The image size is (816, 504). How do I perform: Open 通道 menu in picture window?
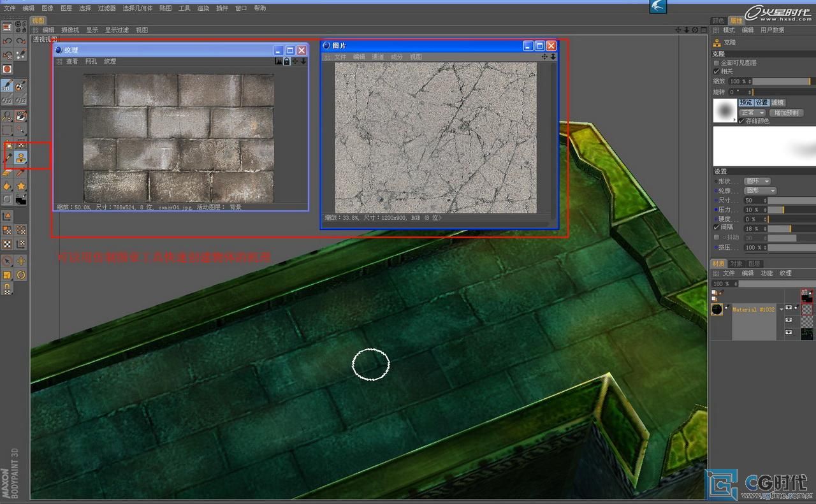[x=378, y=57]
